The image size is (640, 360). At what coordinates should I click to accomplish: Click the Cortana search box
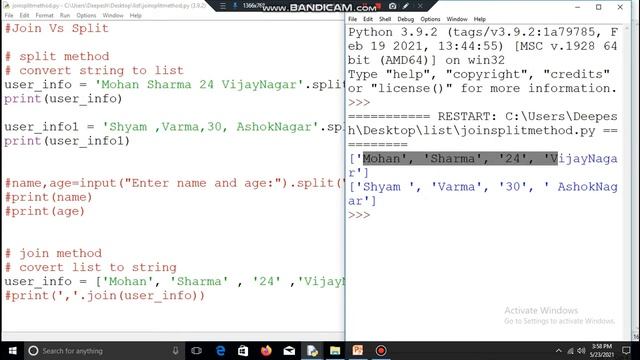click(104, 351)
